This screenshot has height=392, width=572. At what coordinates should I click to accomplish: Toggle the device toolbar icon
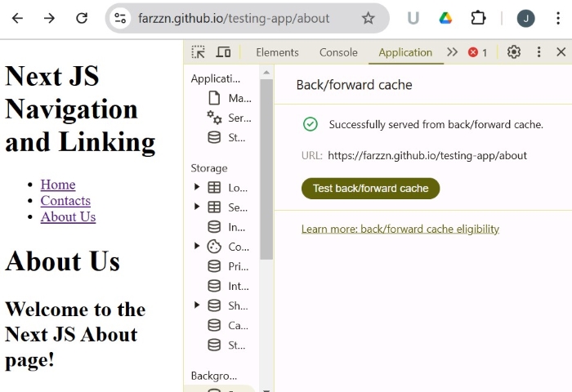pyautogui.click(x=223, y=52)
